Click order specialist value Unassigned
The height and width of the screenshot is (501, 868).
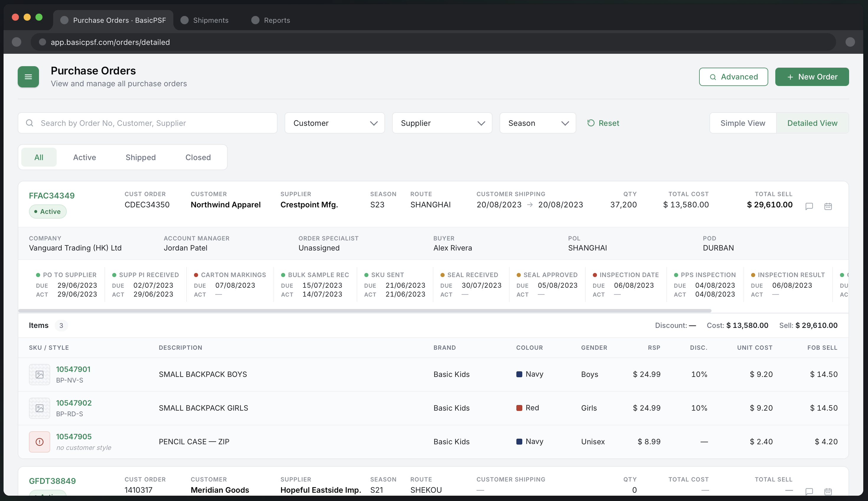(x=319, y=248)
